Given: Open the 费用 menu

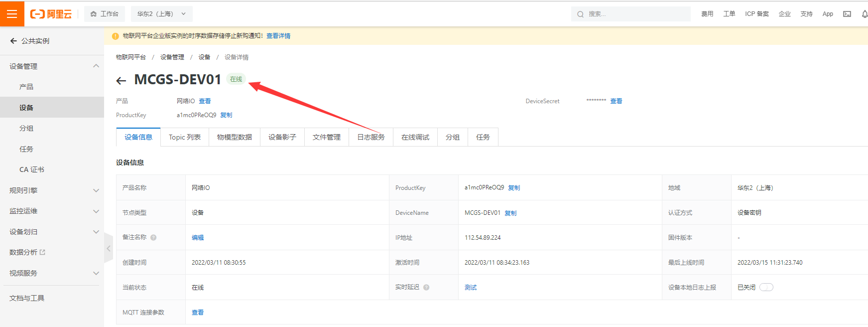Looking at the screenshot, I should (707, 14).
